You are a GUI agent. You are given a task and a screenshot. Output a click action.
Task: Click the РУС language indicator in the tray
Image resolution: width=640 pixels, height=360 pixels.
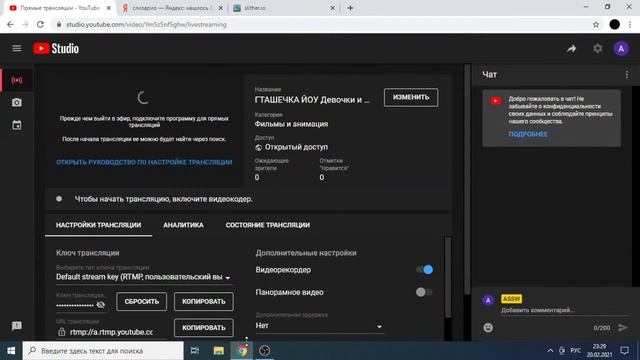point(576,351)
